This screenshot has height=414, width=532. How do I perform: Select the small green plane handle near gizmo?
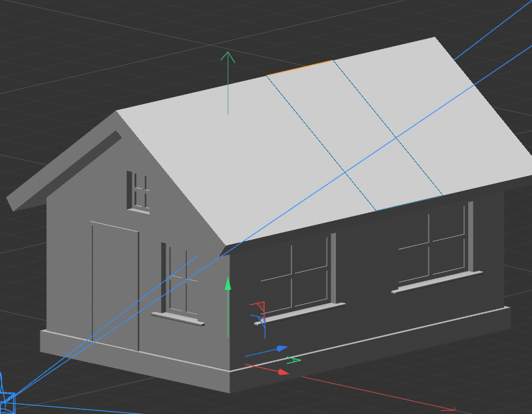coord(294,360)
